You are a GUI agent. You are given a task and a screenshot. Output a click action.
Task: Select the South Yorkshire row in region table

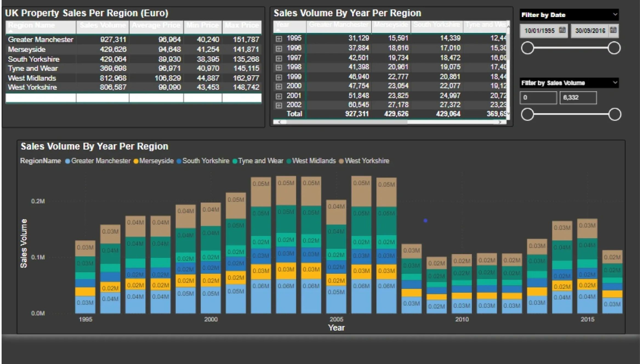(133, 59)
